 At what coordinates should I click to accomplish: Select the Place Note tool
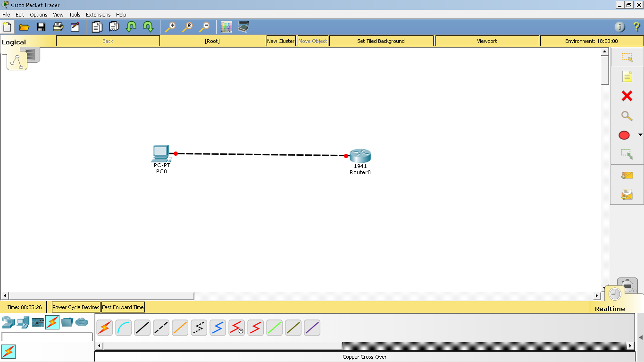pyautogui.click(x=626, y=76)
